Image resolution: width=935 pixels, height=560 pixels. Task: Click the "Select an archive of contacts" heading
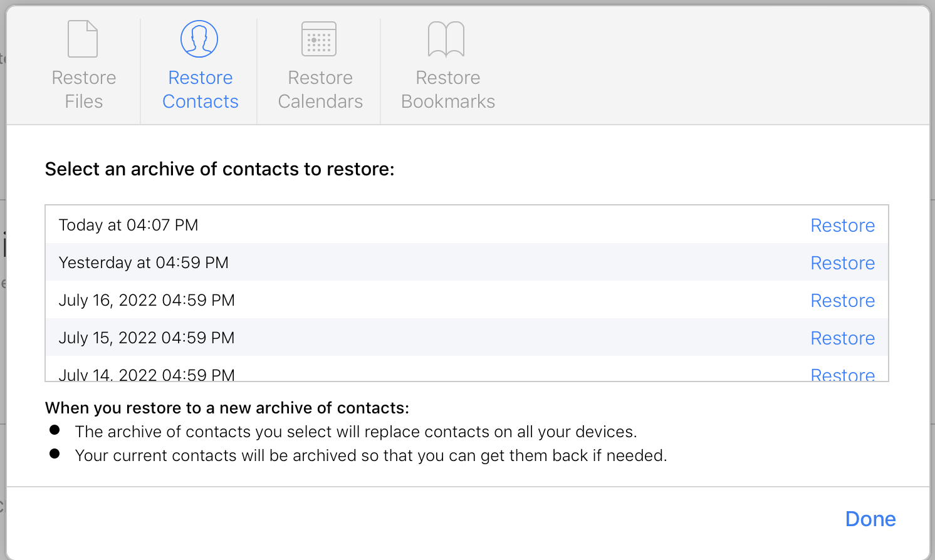(220, 169)
